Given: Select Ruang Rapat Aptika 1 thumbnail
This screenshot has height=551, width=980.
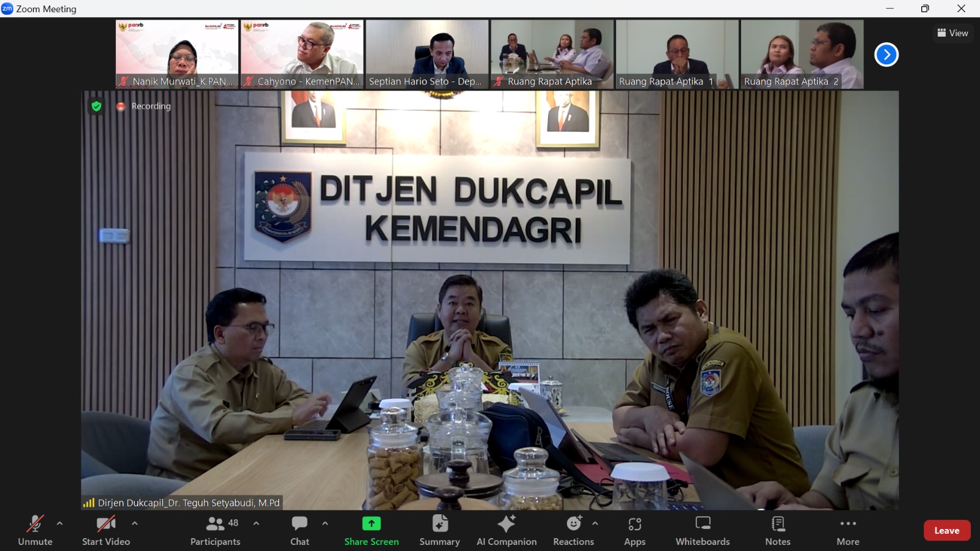Looking at the screenshot, I should (677, 54).
